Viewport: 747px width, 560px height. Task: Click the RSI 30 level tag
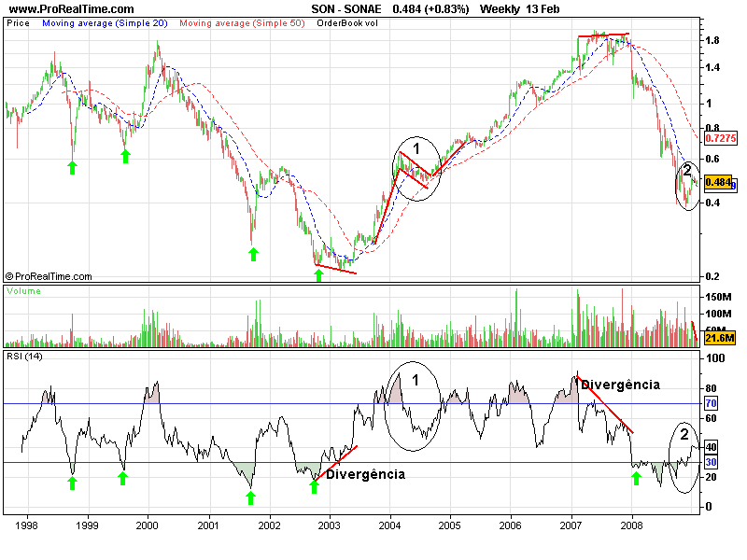click(x=711, y=462)
